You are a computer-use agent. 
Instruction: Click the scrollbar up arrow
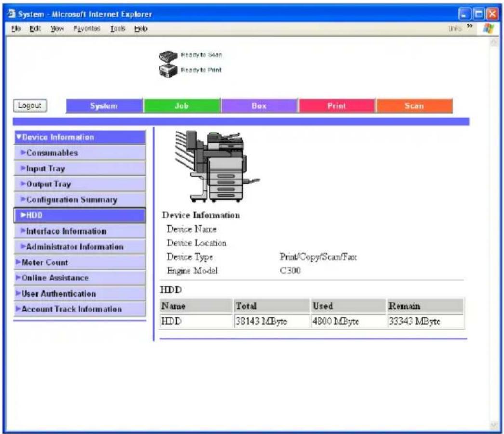[494, 42]
